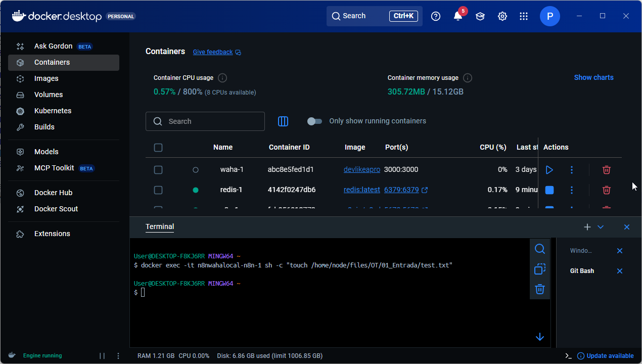The height and width of the screenshot is (364, 642).
Task: Click the manage columns icon
Action: (x=283, y=121)
